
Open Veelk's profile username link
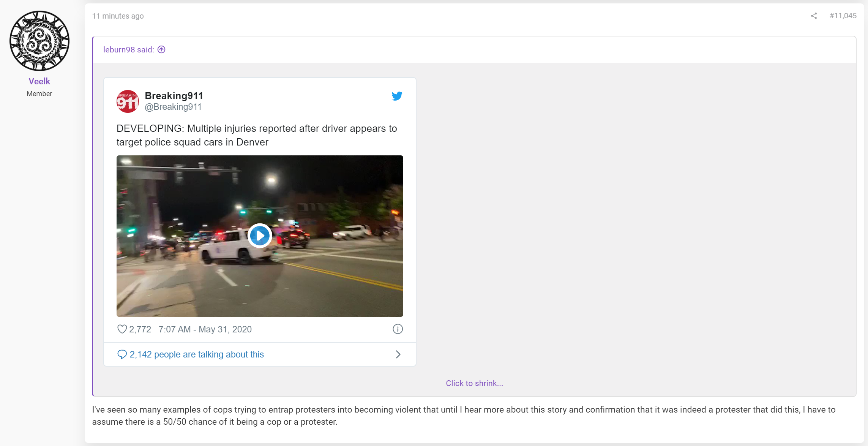click(39, 81)
